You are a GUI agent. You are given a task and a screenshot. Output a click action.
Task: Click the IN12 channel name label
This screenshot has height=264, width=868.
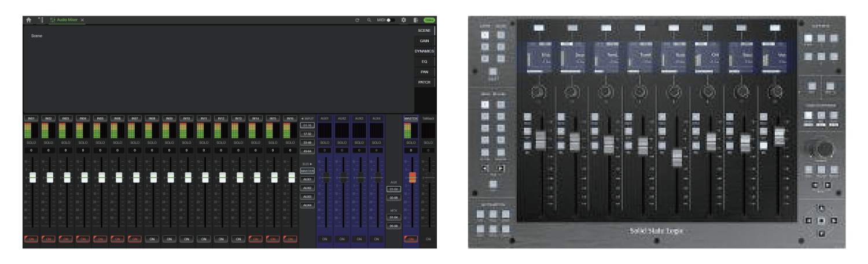(x=221, y=118)
